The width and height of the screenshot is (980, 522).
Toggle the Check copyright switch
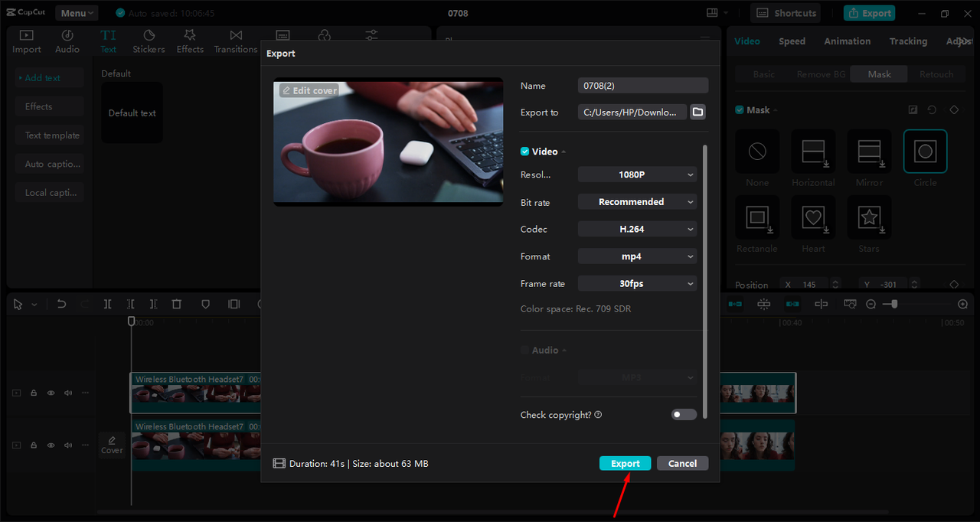(684, 415)
